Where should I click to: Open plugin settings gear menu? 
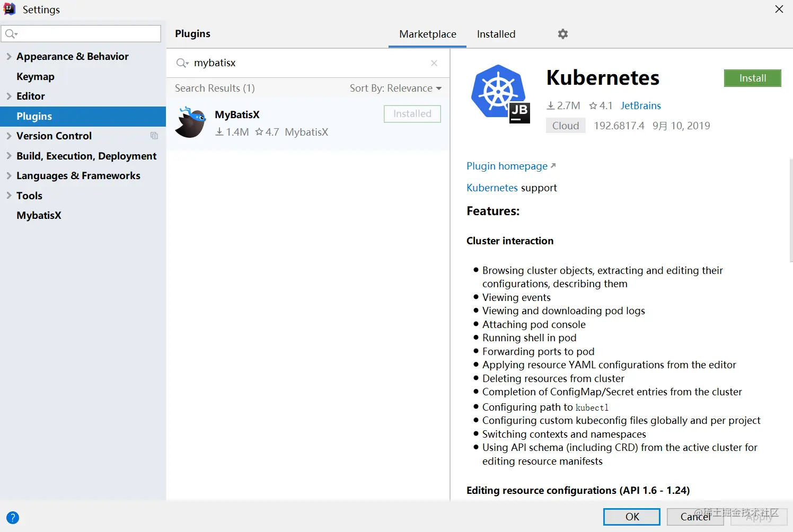pos(563,34)
